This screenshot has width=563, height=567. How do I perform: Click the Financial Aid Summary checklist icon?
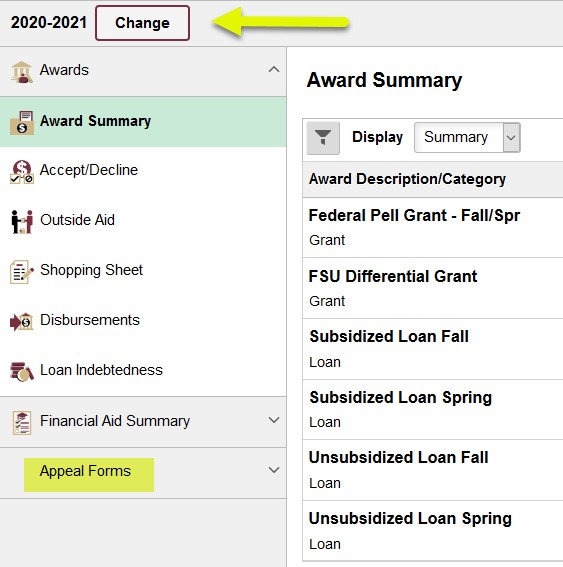[x=22, y=422]
